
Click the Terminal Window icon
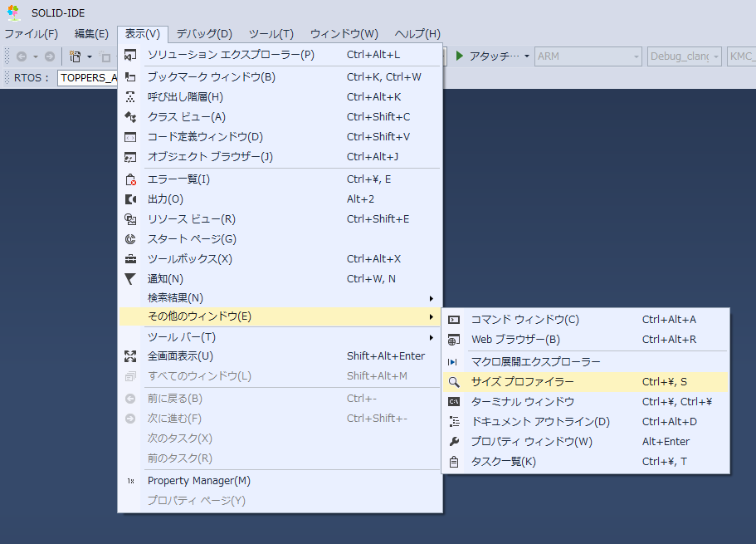point(454,402)
